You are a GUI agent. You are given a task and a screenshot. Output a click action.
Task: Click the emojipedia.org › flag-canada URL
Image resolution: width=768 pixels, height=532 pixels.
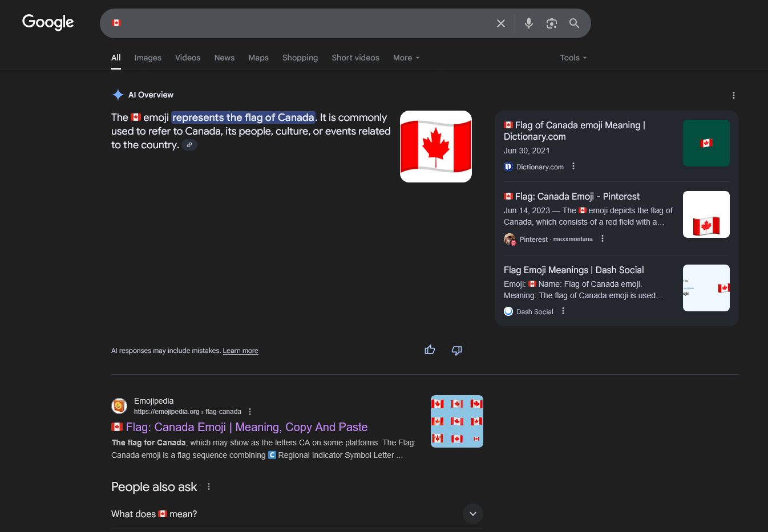click(188, 412)
